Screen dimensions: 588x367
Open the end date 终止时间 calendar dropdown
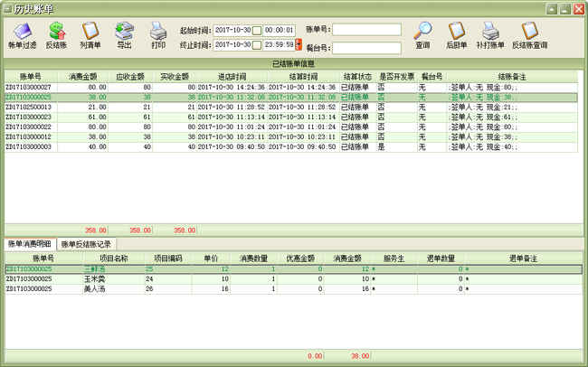click(257, 44)
